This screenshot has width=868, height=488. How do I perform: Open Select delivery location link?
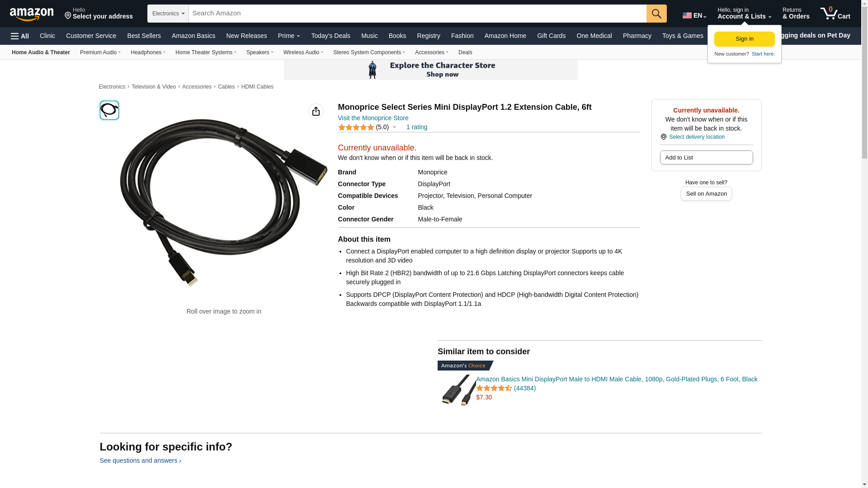[x=697, y=137]
